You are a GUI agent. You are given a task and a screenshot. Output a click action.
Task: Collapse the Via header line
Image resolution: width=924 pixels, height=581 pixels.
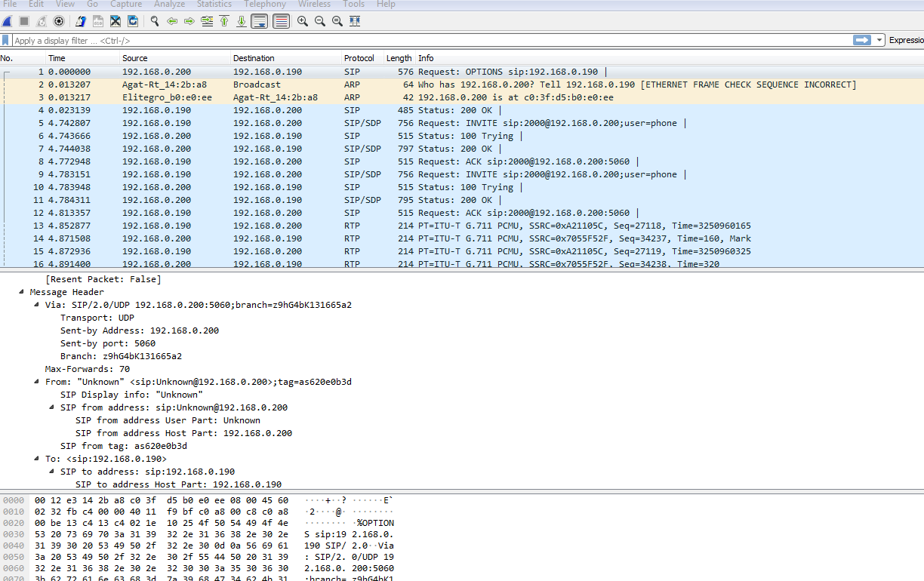tap(38, 305)
